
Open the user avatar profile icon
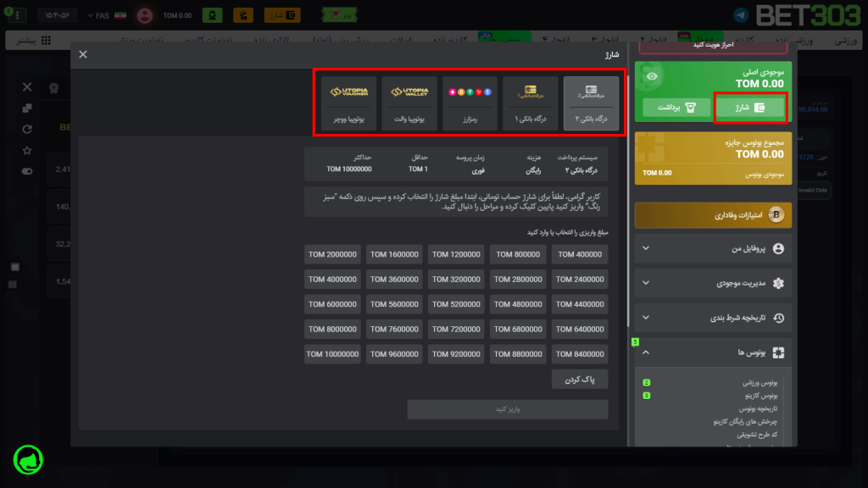(145, 15)
